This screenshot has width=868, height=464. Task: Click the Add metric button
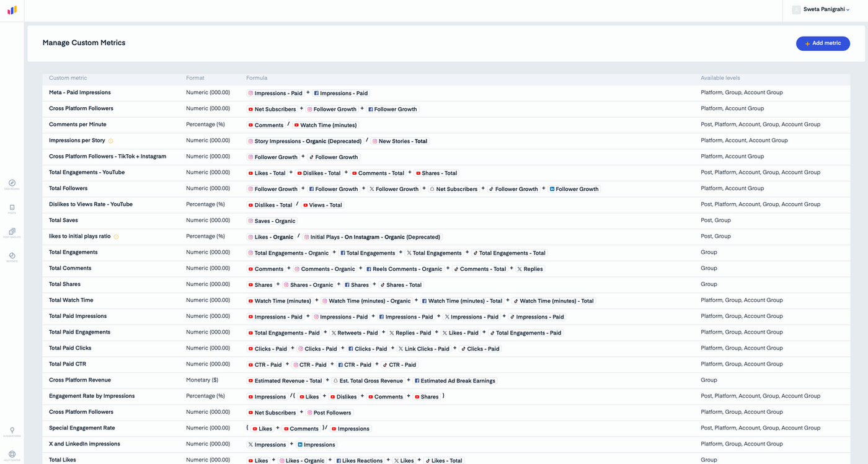pos(823,43)
